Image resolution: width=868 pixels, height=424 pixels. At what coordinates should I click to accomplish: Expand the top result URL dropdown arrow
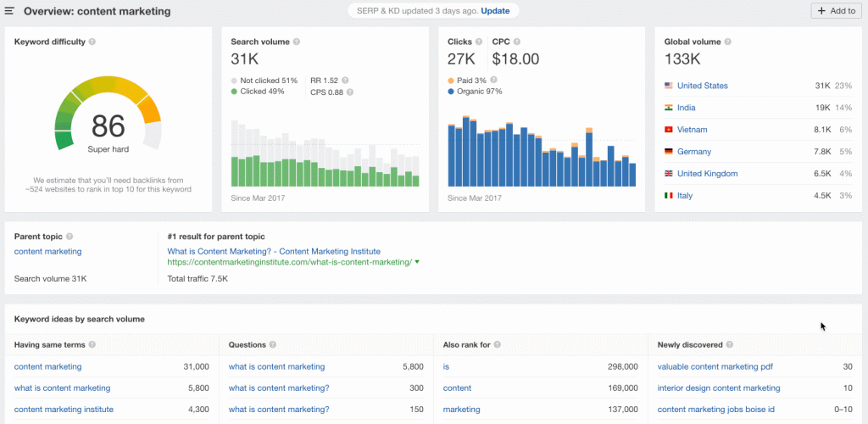pyautogui.click(x=417, y=262)
